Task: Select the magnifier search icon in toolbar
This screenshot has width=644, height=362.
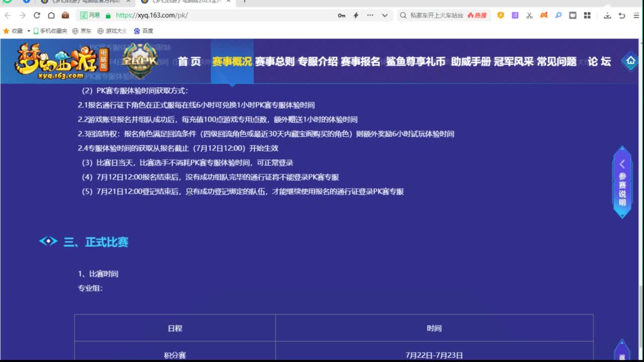Action: coord(558,16)
